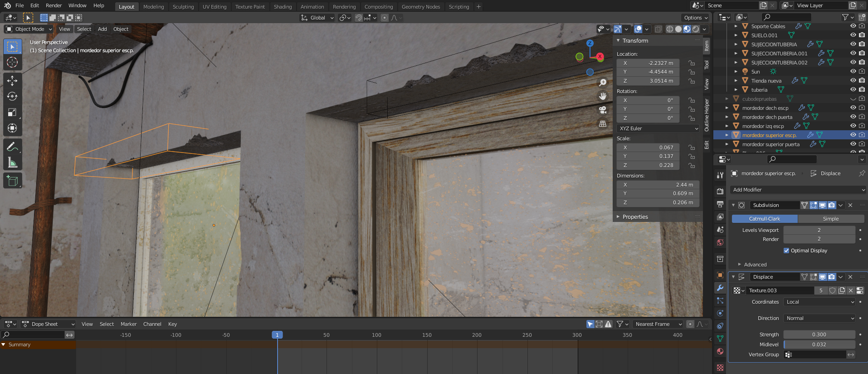Select the Annotate tool
This screenshot has width=868, height=374.
tap(12, 146)
